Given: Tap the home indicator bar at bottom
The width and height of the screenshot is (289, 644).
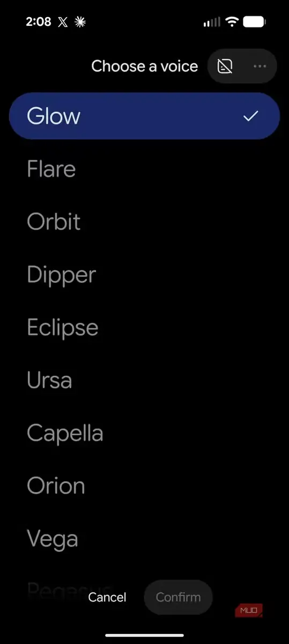Looking at the screenshot, I should click(x=145, y=635).
